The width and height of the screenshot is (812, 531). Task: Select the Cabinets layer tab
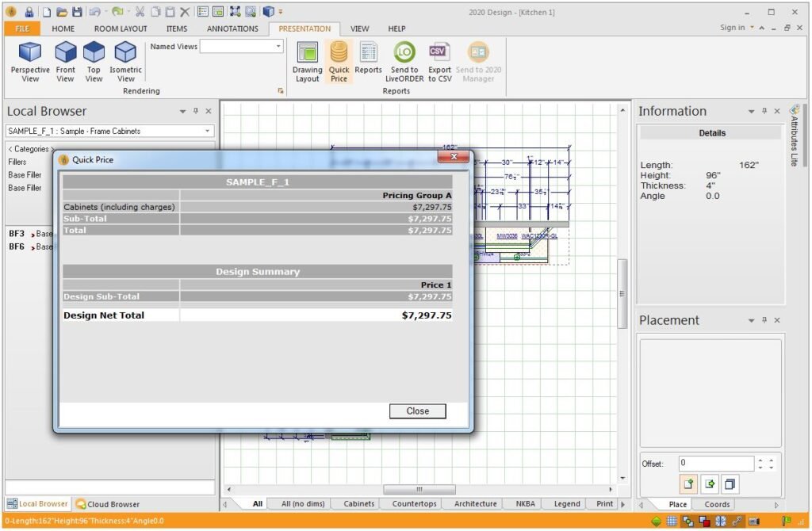[359, 503]
